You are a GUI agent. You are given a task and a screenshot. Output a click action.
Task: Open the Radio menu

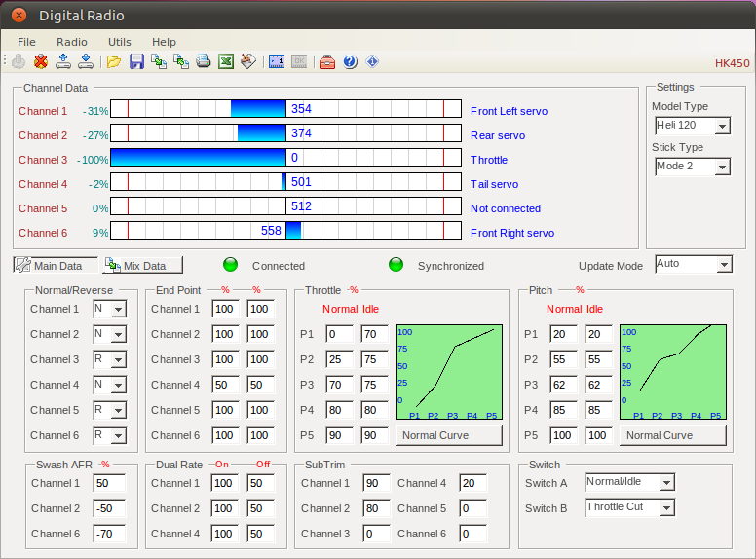[72, 42]
